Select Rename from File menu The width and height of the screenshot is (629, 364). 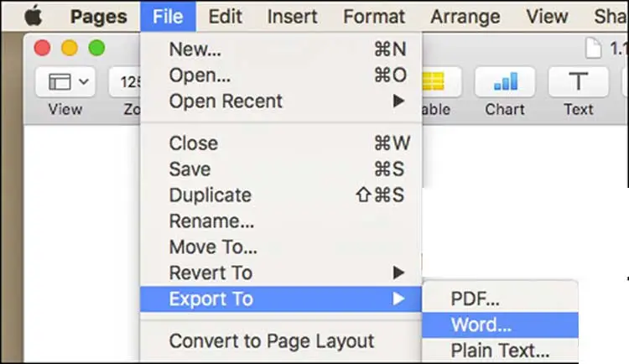point(211,221)
